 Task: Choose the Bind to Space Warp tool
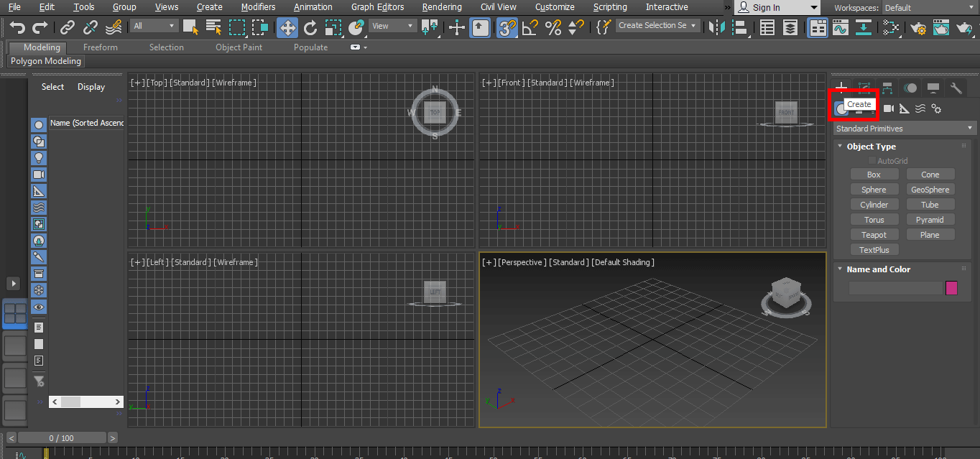click(x=114, y=28)
